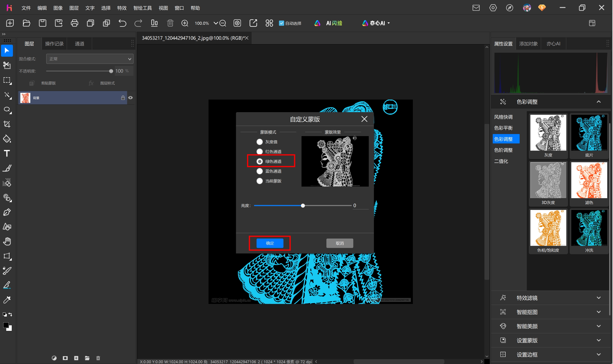Swap foreground and background colors

[10, 314]
